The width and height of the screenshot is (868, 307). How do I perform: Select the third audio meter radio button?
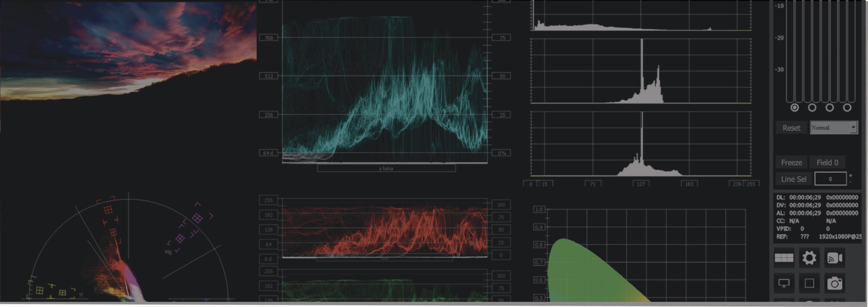click(x=830, y=107)
